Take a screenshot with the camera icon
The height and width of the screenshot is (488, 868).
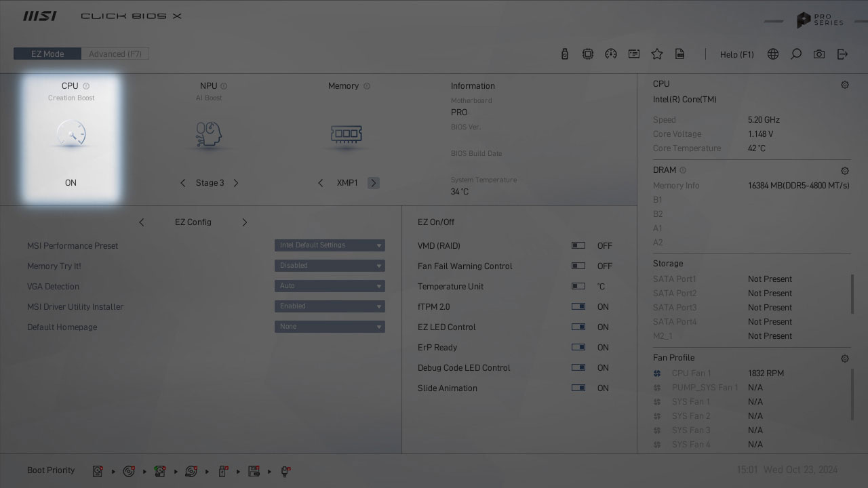pyautogui.click(x=819, y=54)
